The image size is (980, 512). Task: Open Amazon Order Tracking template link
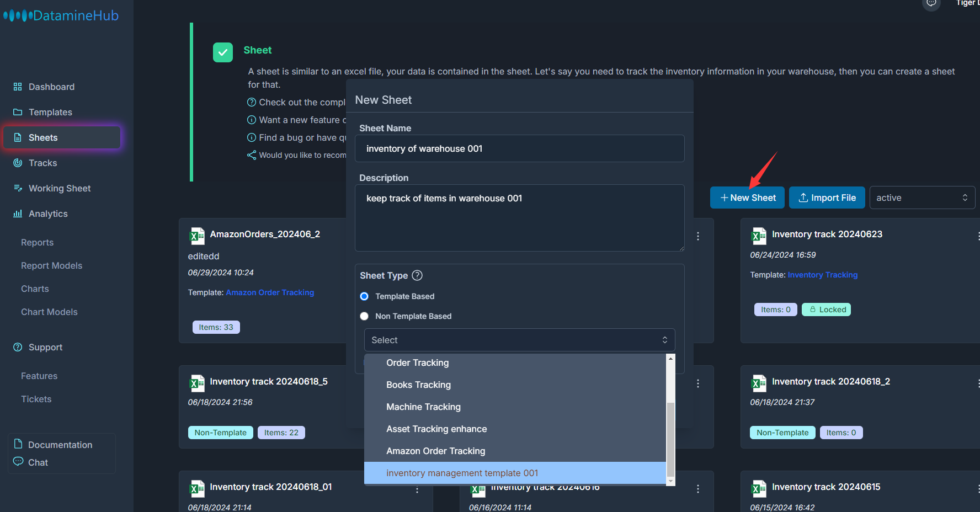(x=270, y=292)
